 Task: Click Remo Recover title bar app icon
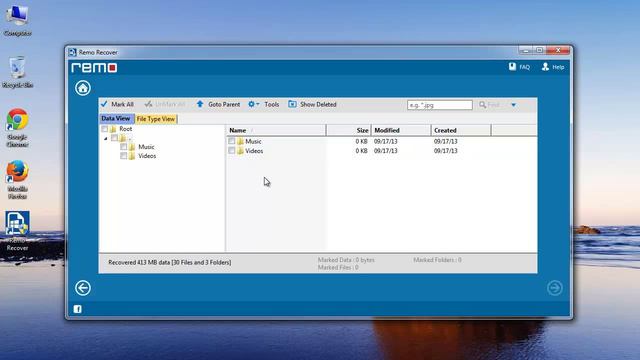[73, 52]
